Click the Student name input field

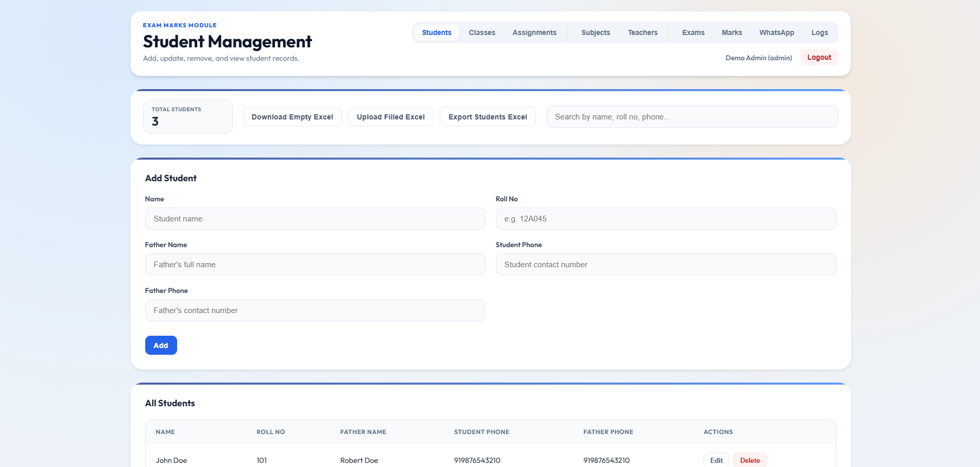pos(315,219)
